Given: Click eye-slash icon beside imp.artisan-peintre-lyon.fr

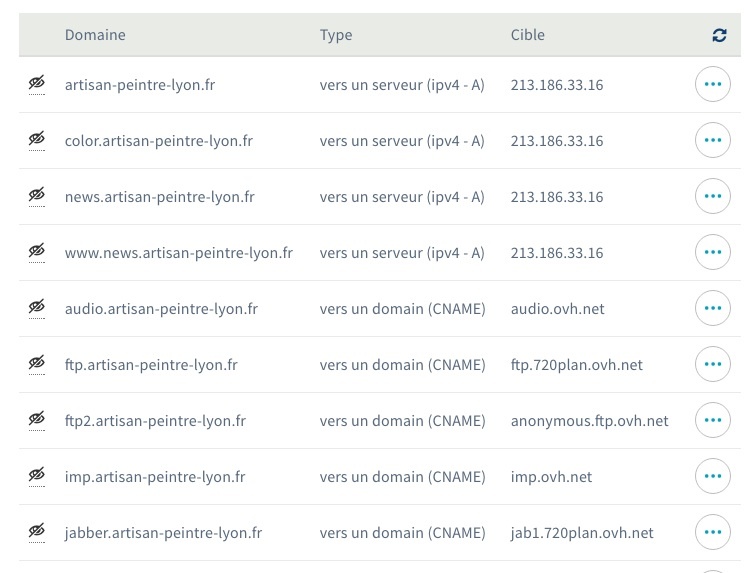Looking at the screenshot, I should (37, 477).
